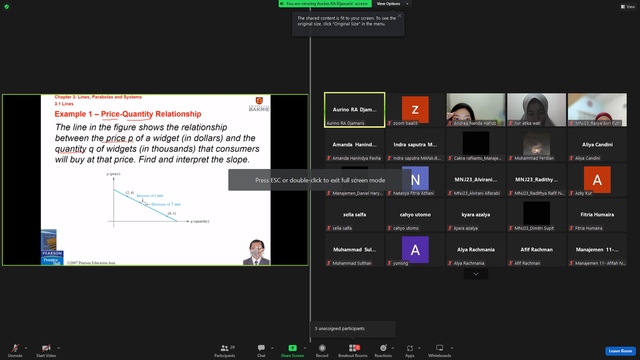
Task: Select Fitria Humaira participant tile
Action: click(597, 215)
